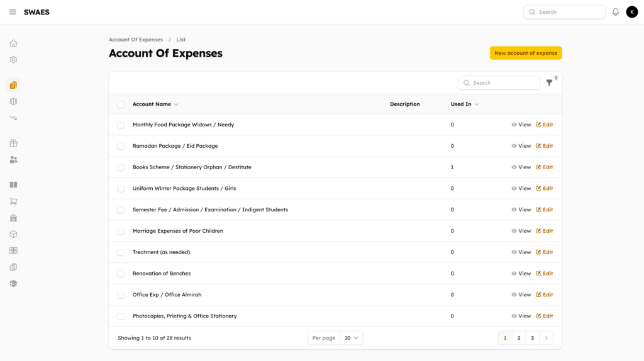Open notifications bell
Image resolution: width=644 pixels, height=361 pixels.
[x=615, y=12]
